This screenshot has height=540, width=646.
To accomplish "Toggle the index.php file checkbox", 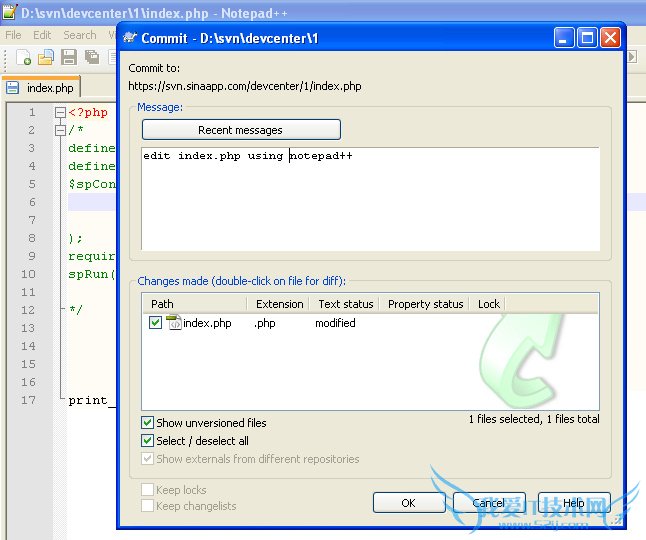I will point(155,323).
